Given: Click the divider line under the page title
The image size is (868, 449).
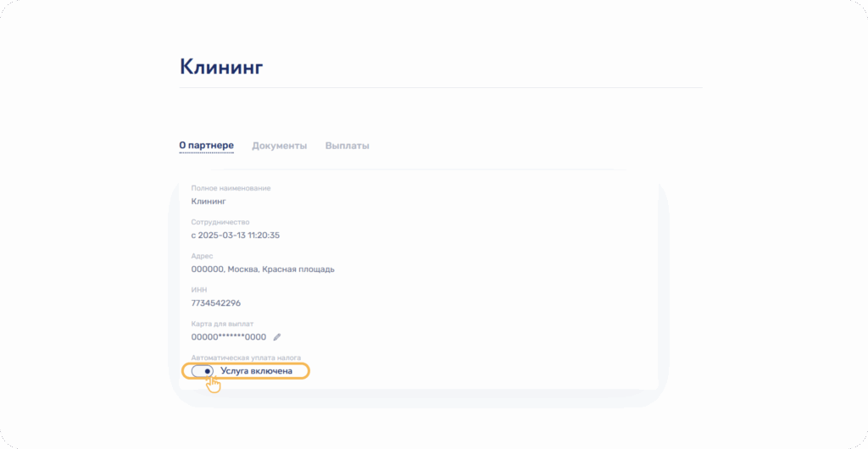Looking at the screenshot, I should click(x=441, y=87).
